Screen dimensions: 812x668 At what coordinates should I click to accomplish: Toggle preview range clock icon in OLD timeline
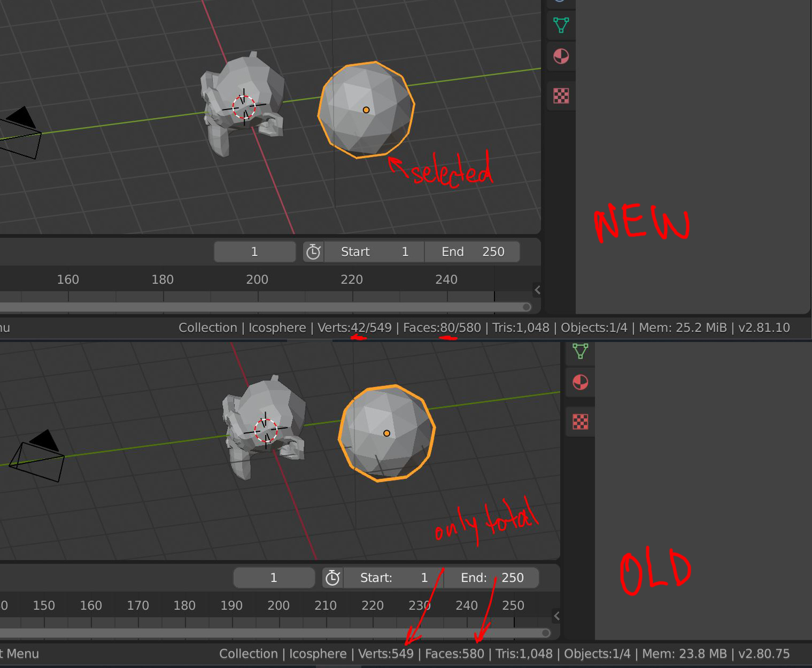[332, 578]
